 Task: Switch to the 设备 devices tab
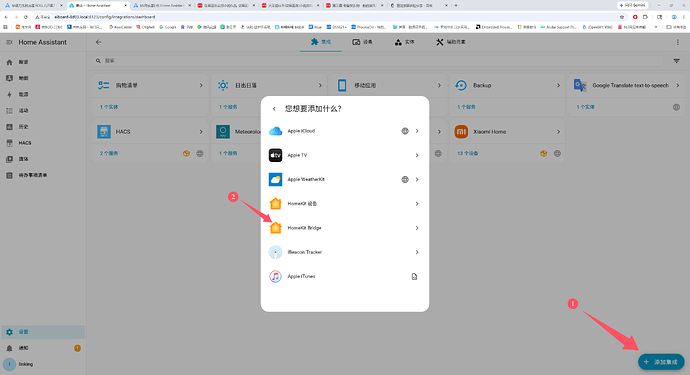pyautogui.click(x=362, y=42)
